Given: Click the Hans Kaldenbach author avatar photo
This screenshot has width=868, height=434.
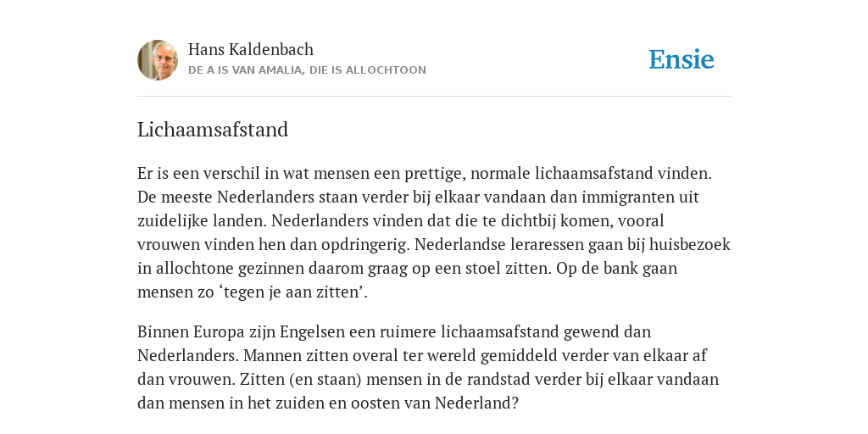Looking at the screenshot, I should [158, 60].
